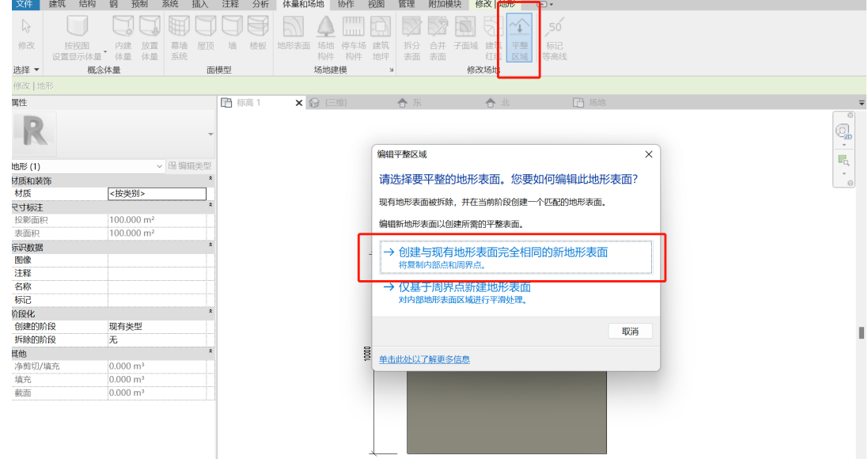The width and height of the screenshot is (868, 459).
Task: Choose the 屋顶 face tool
Action: pos(206,33)
